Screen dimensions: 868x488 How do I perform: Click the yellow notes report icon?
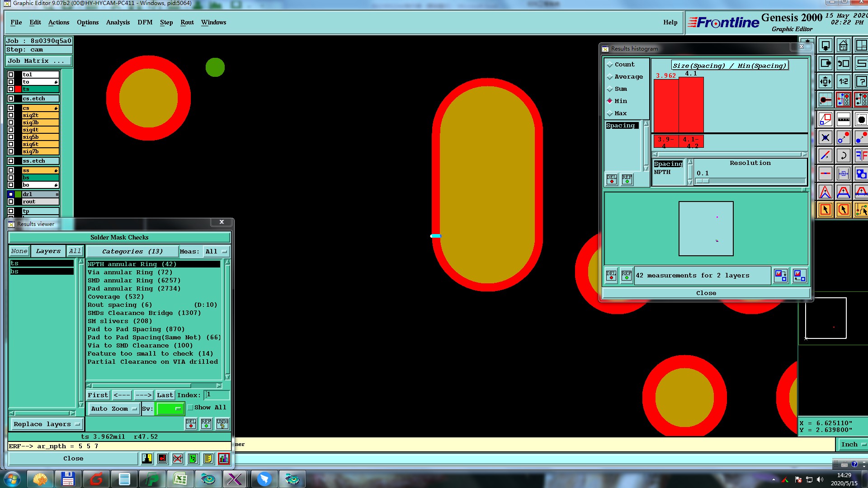point(208,459)
